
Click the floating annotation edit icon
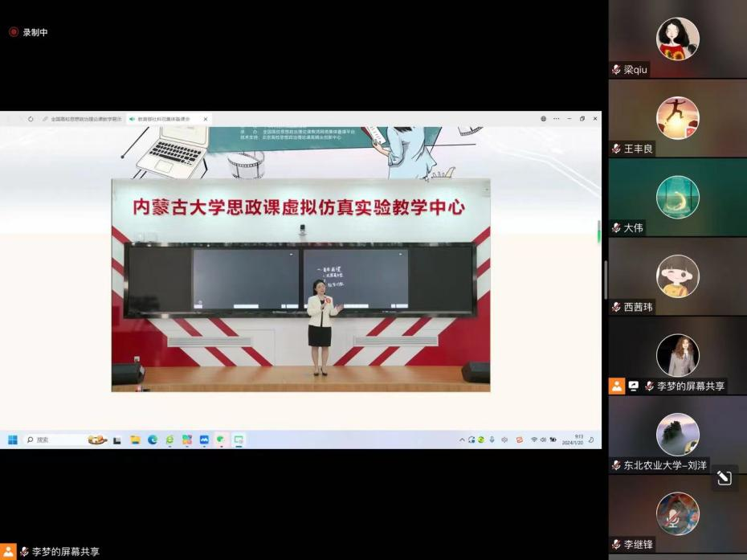coord(724,478)
